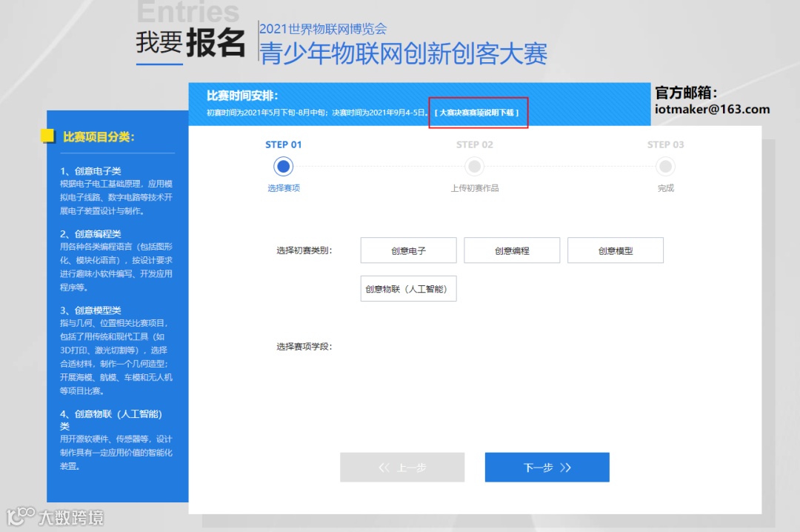Click the 上一步 previous button
This screenshot has height=532, width=800.
402,467
